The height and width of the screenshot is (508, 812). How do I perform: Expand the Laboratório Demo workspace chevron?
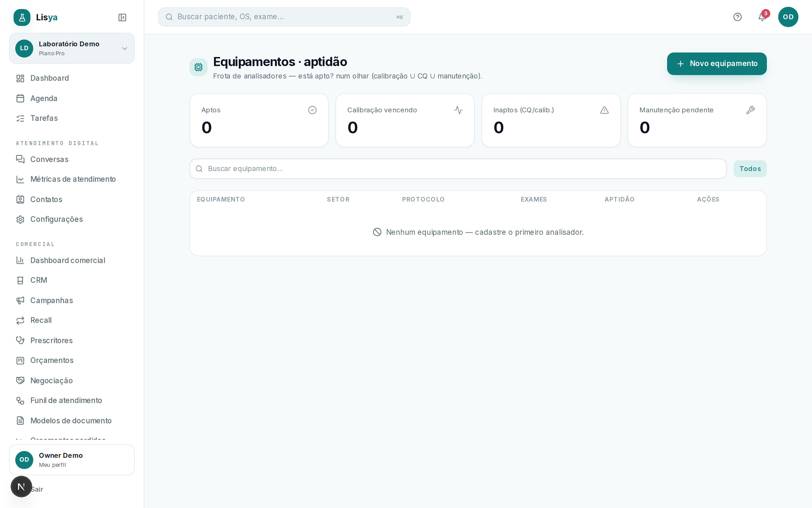125,48
